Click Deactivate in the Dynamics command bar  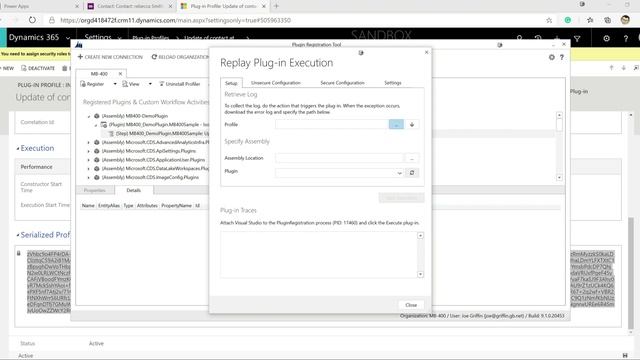click(x=38, y=68)
